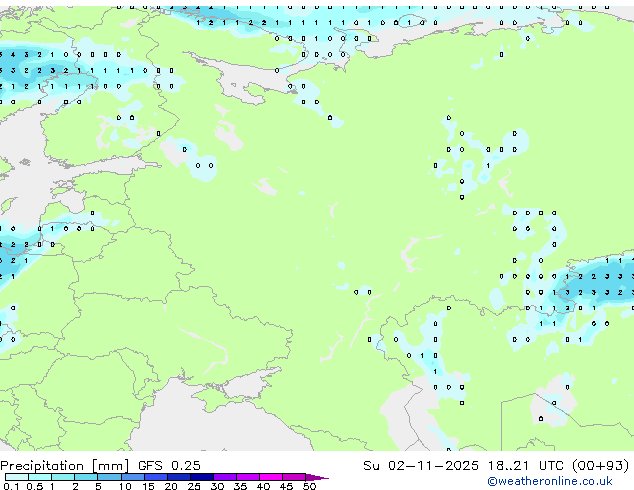
Task: Click the 5–10 mm legend color swatch
Action: tap(109, 477)
